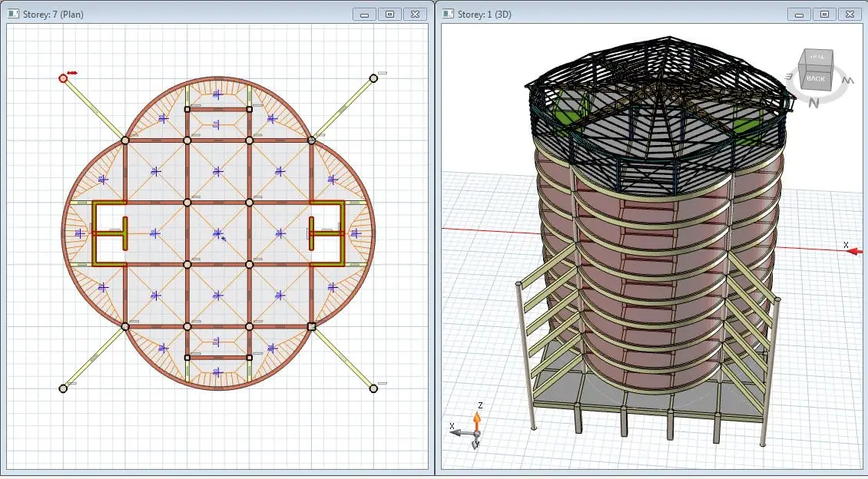Click the E compass letter on the view ring

point(789,76)
